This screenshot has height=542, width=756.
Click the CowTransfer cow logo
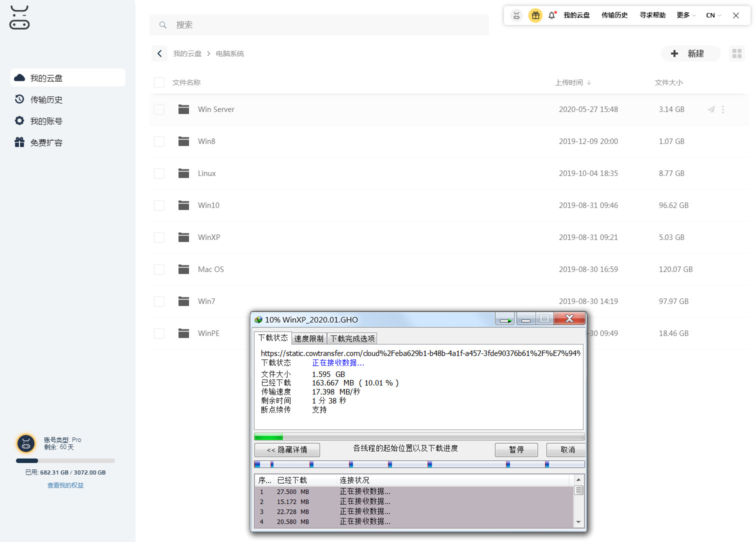pos(19,17)
